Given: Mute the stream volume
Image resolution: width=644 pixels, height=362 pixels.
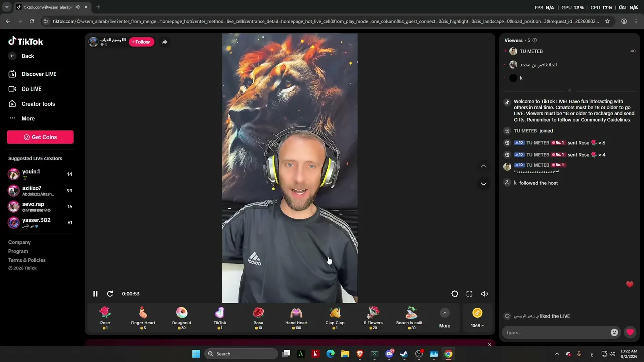Looking at the screenshot, I should click(x=485, y=294).
